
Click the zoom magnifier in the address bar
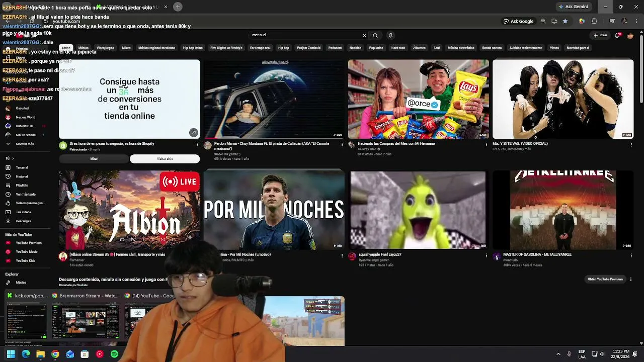tap(543, 21)
